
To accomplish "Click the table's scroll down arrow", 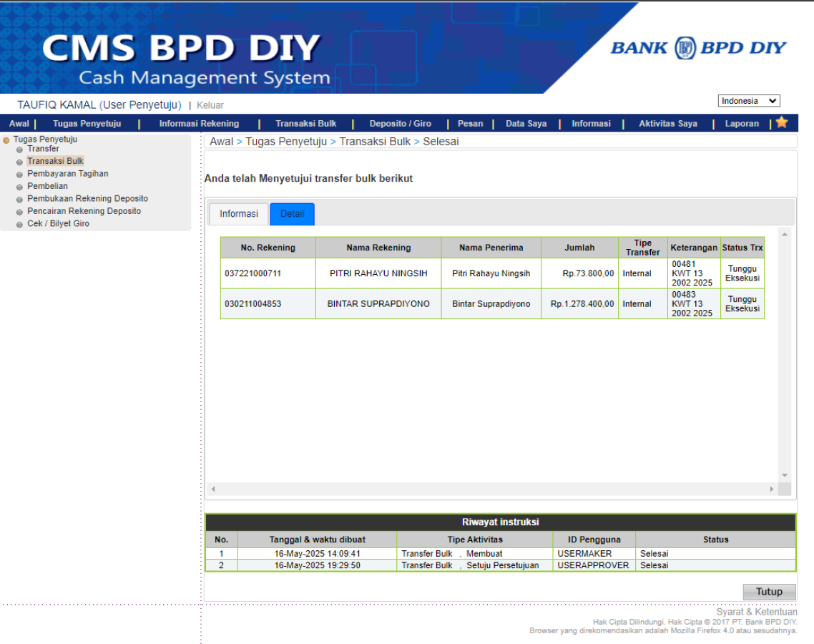I will click(785, 475).
